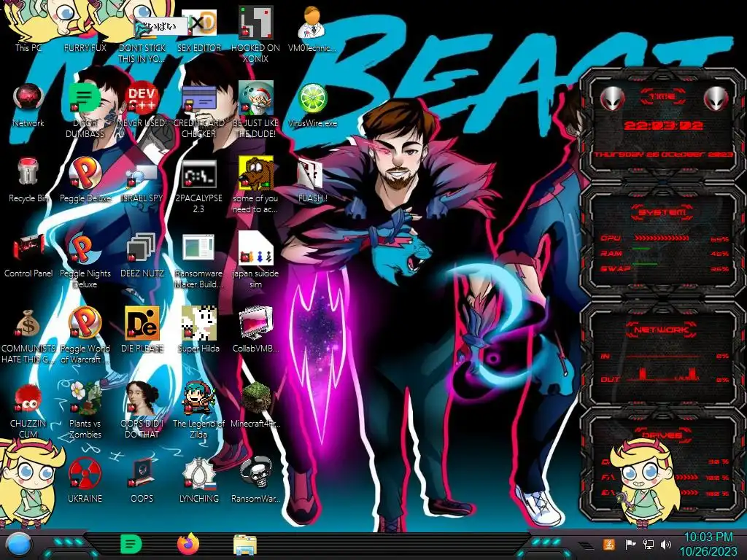Image resolution: width=747 pixels, height=560 pixels.
Task: Open Ransomware Maker Build... shortcut
Action: pyautogui.click(x=198, y=261)
